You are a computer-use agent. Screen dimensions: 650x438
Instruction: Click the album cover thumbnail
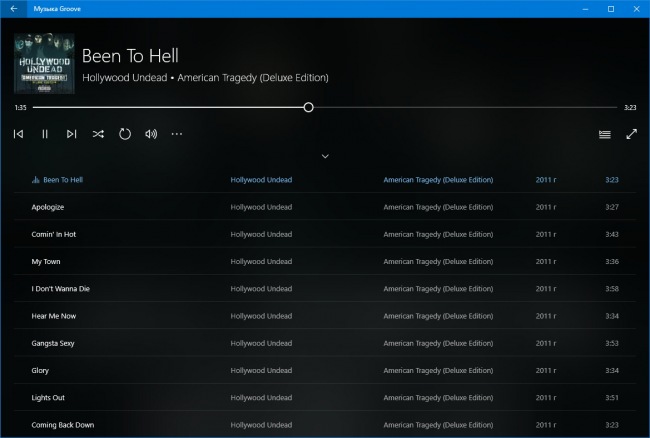[x=44, y=63]
